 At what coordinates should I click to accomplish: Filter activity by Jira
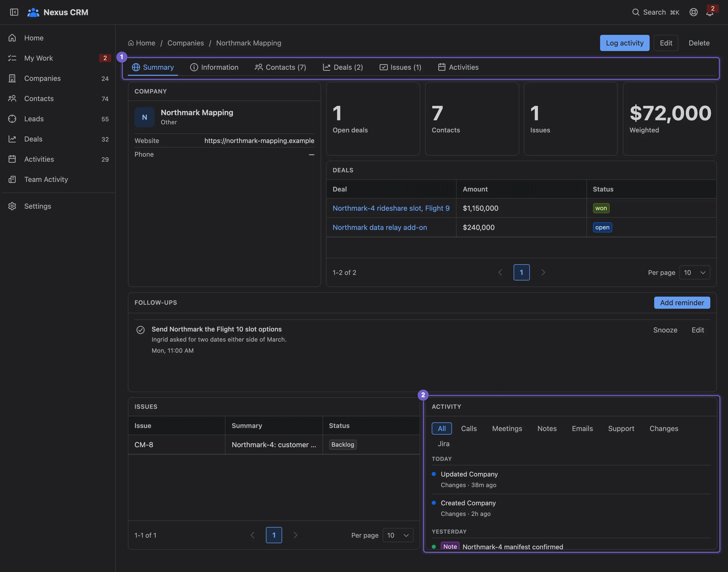point(444,444)
